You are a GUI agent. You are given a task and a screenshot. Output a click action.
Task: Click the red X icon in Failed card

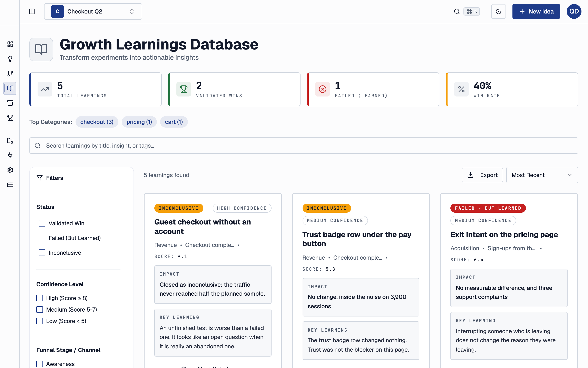point(322,89)
